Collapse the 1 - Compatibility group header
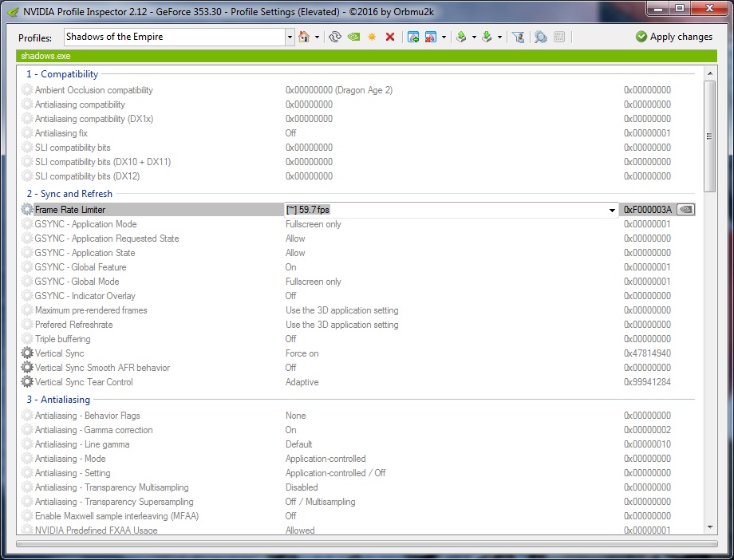This screenshot has height=560, width=734. point(62,74)
